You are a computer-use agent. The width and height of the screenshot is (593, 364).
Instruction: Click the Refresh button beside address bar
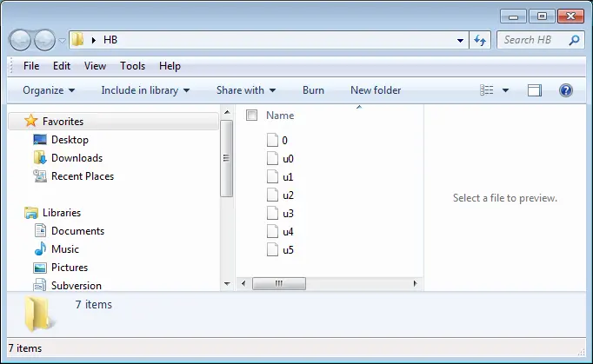point(480,40)
